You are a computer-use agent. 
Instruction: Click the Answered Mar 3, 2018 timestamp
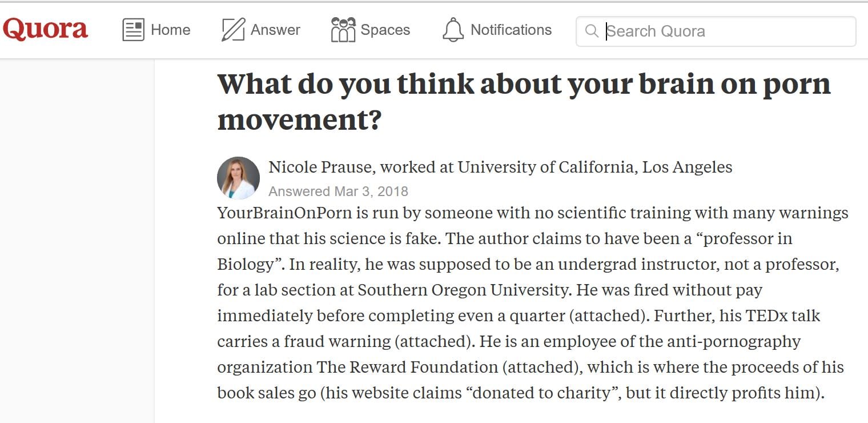[x=338, y=191]
